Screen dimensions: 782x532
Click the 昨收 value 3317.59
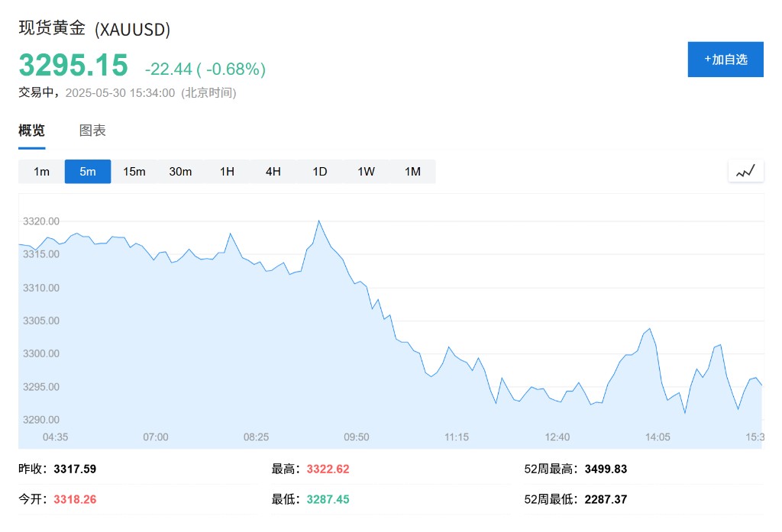pos(75,469)
